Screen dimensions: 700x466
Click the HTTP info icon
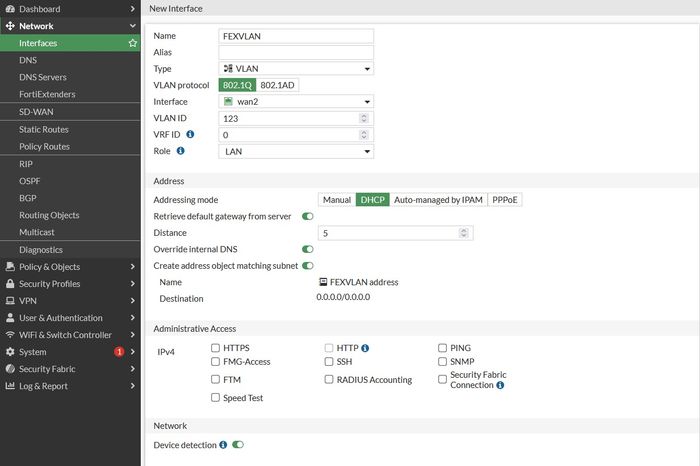365,348
